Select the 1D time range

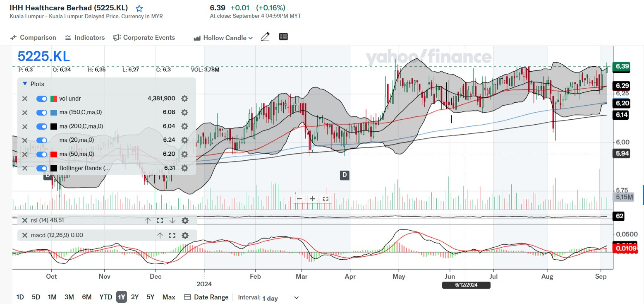click(x=20, y=297)
